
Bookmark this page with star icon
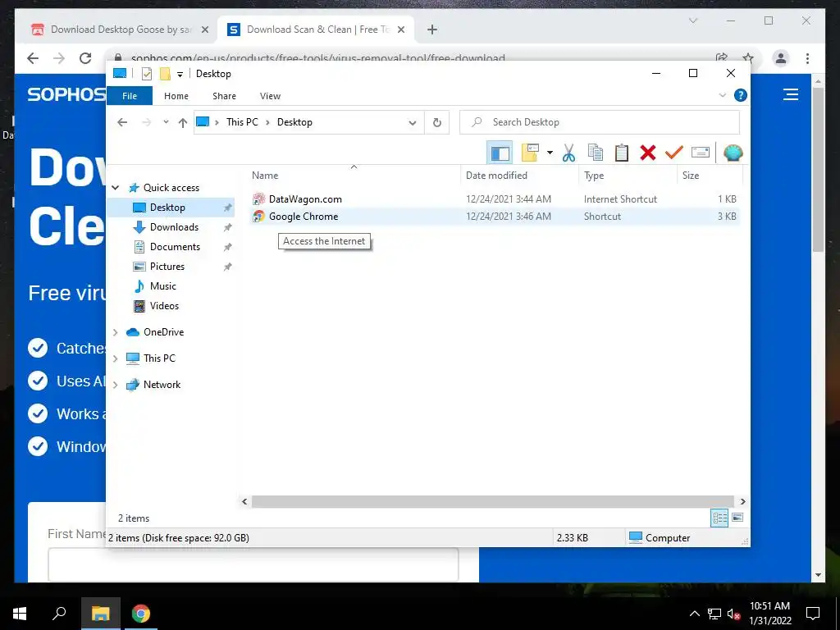748,58
